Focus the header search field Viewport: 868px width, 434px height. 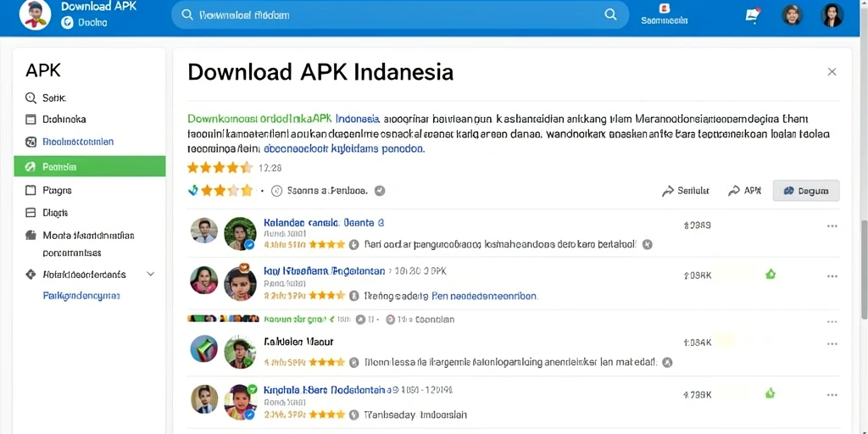tap(400, 15)
